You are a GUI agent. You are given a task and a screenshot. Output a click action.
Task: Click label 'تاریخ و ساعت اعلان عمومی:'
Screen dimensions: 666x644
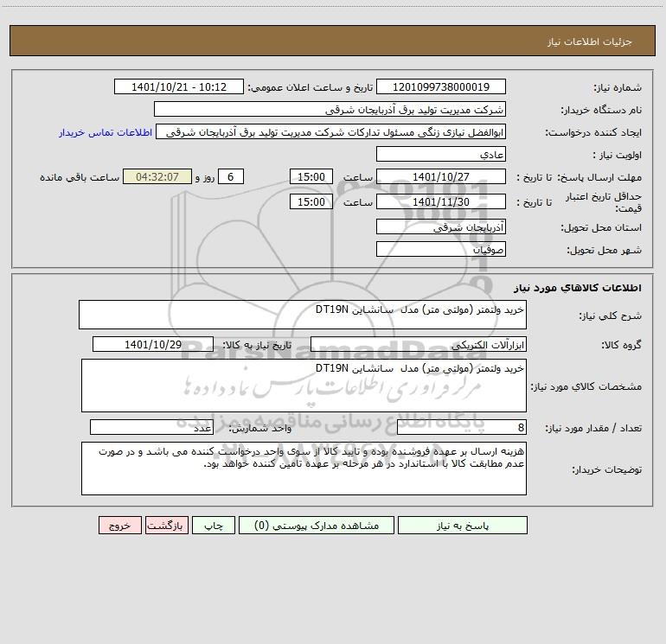coord(310,87)
